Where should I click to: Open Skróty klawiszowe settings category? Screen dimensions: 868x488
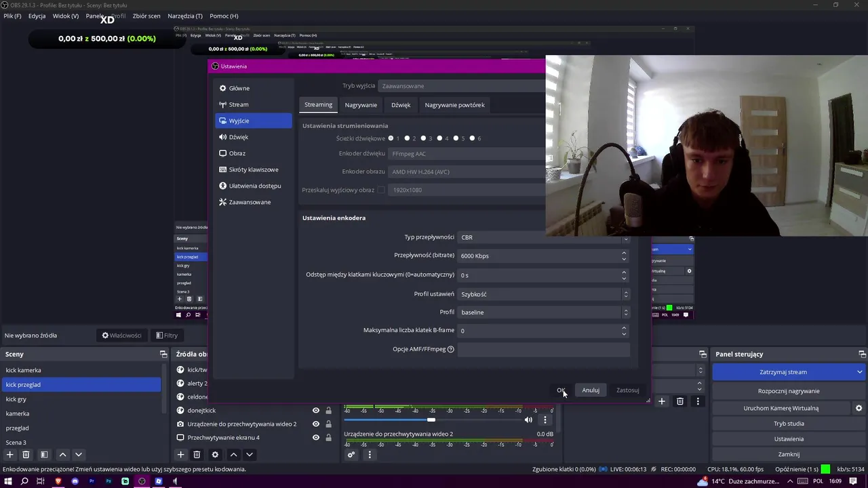(254, 169)
